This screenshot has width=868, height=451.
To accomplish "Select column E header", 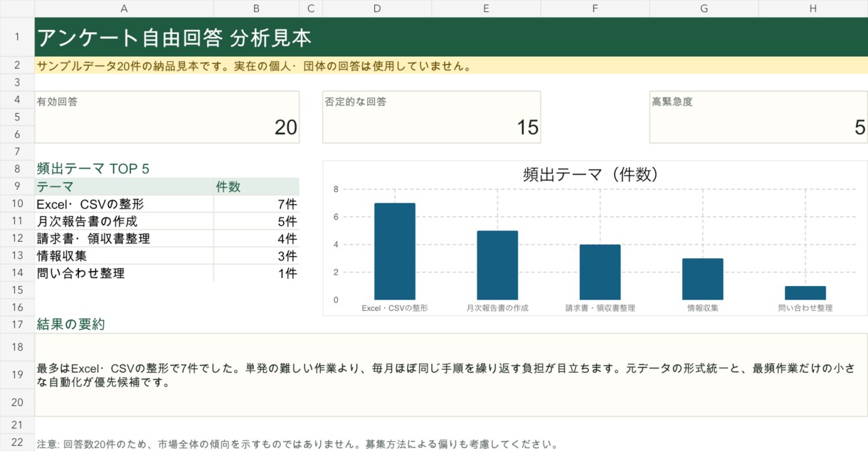I will [x=486, y=9].
